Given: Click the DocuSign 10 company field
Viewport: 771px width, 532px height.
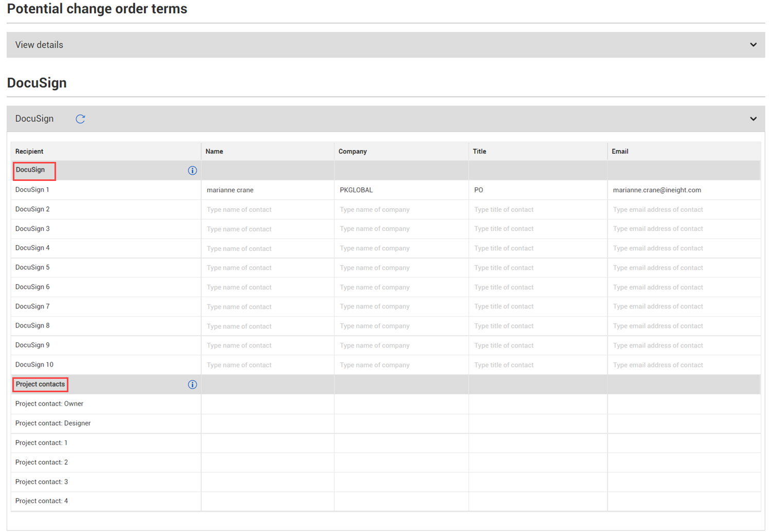Looking at the screenshot, I should tap(401, 365).
